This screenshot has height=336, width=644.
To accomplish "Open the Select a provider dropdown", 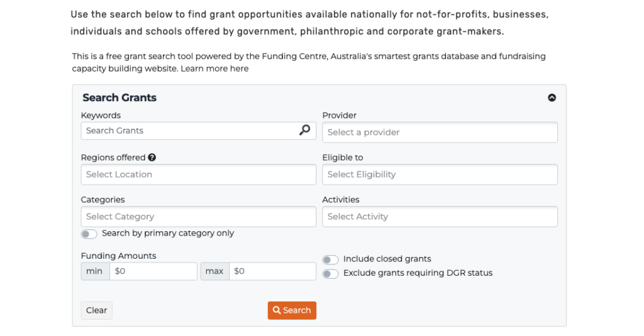I will click(x=440, y=133).
